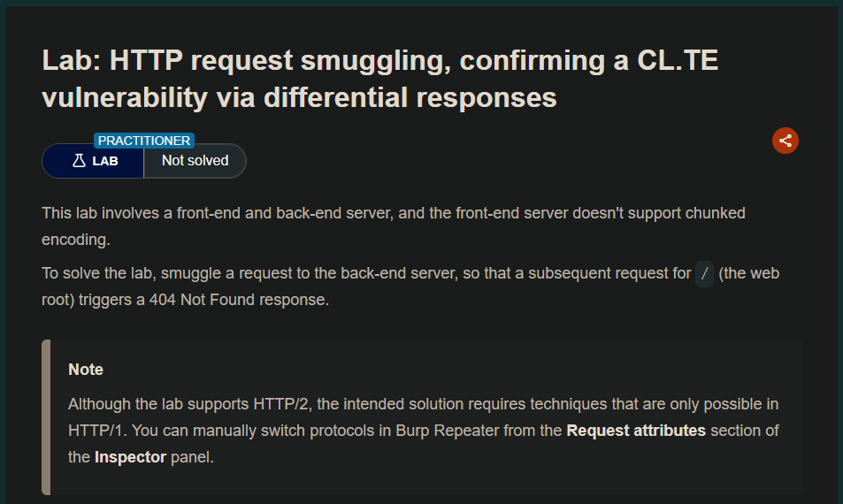Image resolution: width=843 pixels, height=504 pixels.
Task: Click the Note heading
Action: (x=86, y=370)
